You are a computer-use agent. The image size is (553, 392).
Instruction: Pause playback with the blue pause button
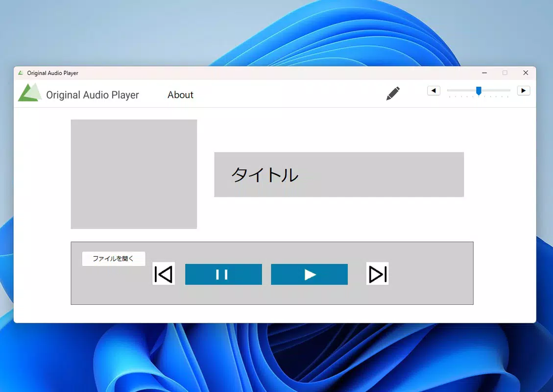[x=223, y=274]
